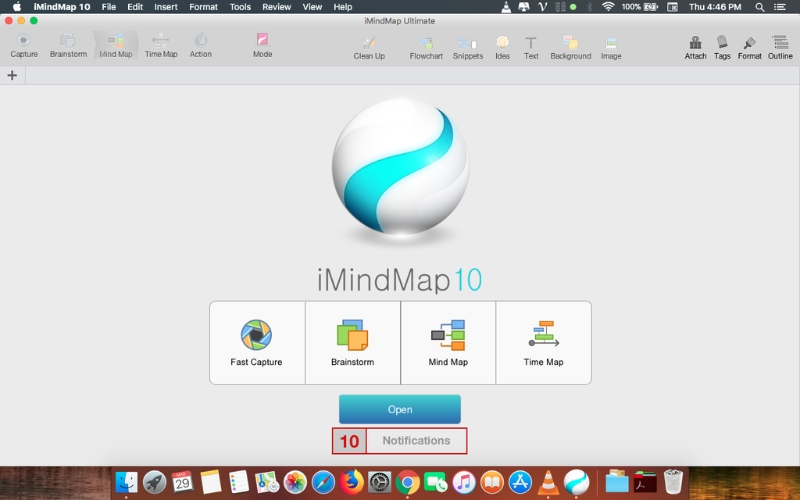Open the File menu

tap(109, 7)
